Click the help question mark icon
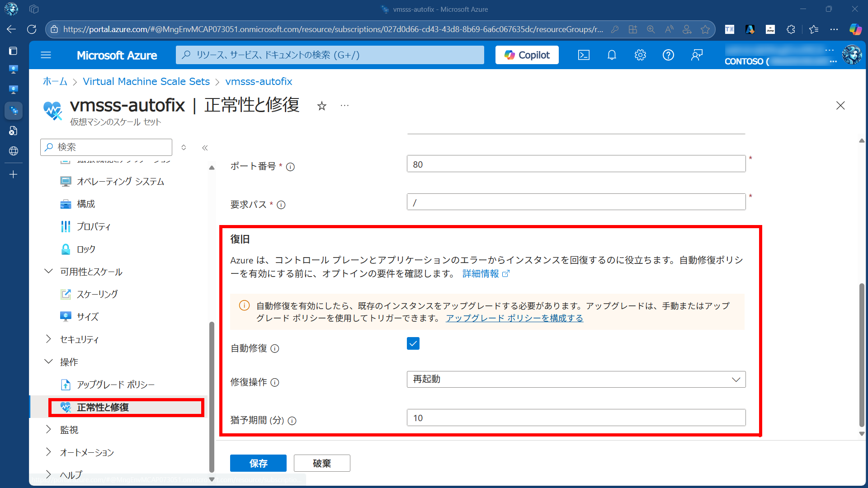The height and width of the screenshot is (488, 868). click(x=668, y=55)
